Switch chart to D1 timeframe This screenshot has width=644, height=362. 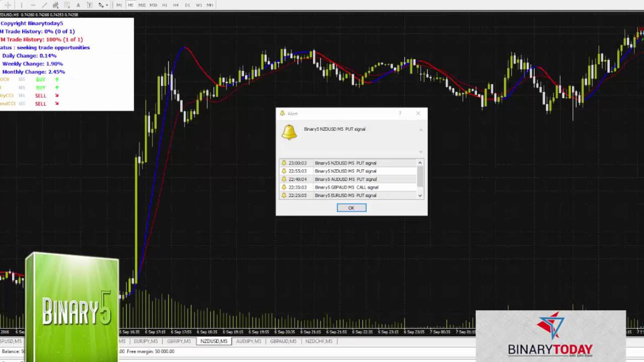coord(187,5)
